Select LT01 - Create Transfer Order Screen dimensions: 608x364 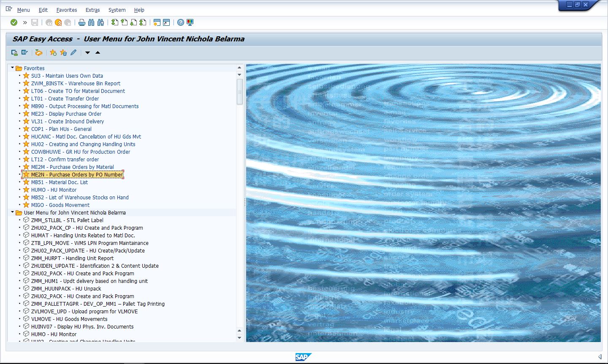65,99
